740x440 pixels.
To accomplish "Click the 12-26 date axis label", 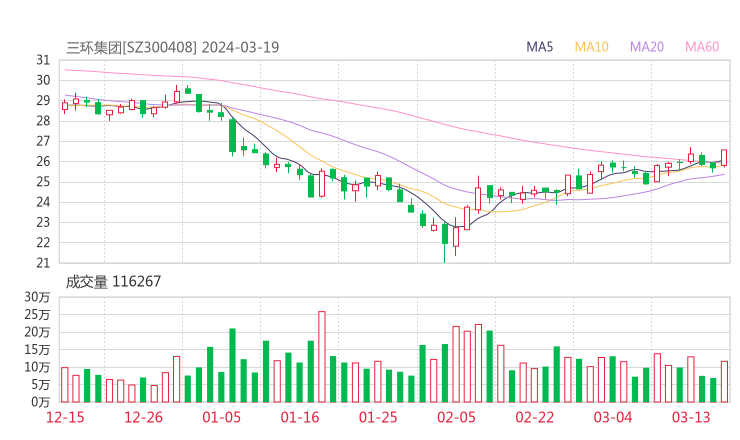I will (x=143, y=417).
